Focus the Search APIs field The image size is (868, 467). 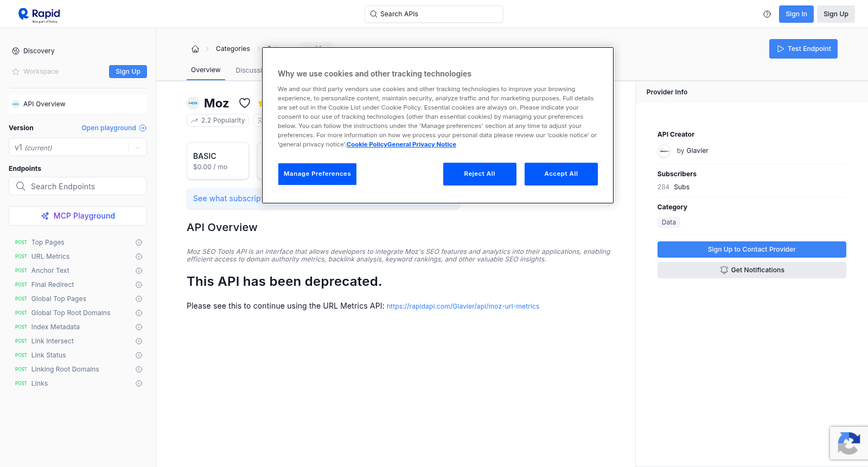pyautogui.click(x=434, y=14)
